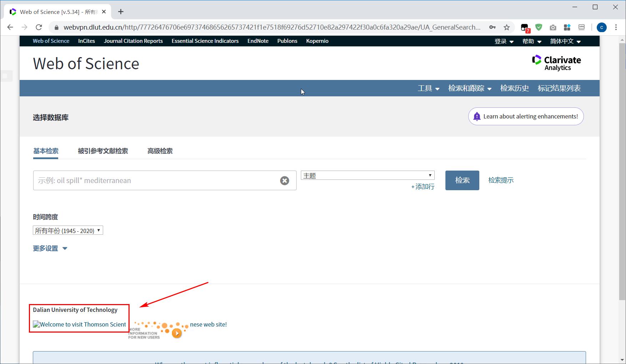This screenshot has height=364, width=626.
Task: Go back to the previous page
Action: (x=10, y=27)
